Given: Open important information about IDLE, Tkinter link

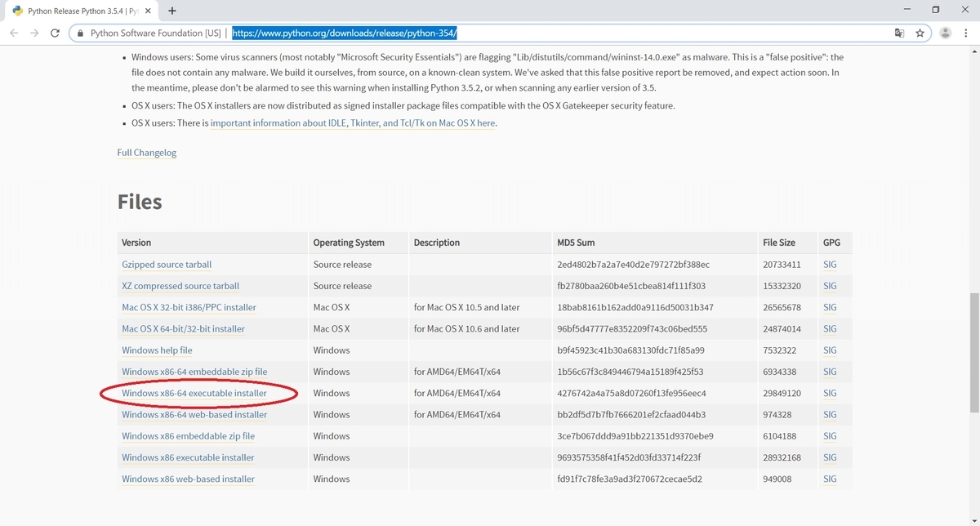Looking at the screenshot, I should tap(353, 123).
